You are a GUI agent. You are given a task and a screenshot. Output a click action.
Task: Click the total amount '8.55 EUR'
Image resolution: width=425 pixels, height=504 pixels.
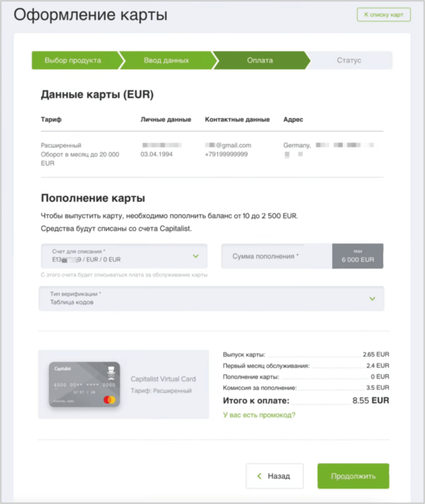(370, 401)
